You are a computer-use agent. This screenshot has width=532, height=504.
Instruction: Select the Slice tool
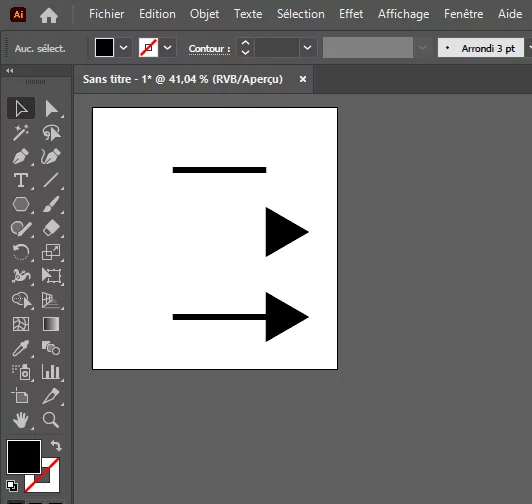(51, 396)
